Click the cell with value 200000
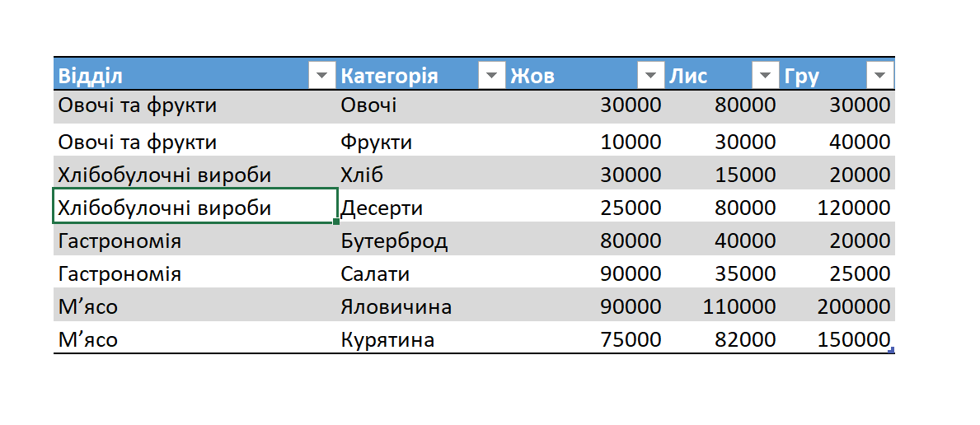 pos(854,307)
